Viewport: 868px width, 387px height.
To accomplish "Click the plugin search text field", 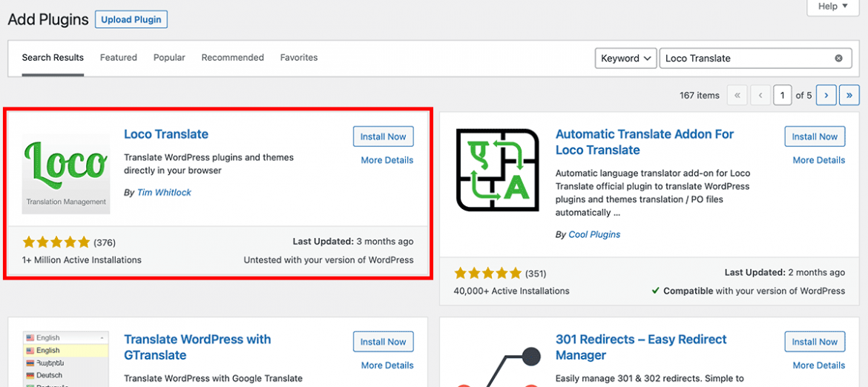I will pyautogui.click(x=746, y=59).
